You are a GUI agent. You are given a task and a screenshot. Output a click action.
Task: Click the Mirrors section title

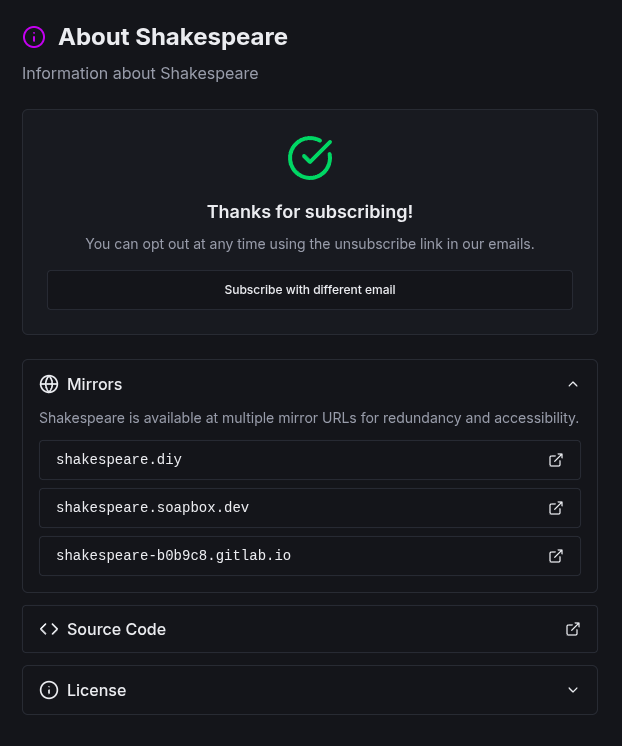[94, 384]
